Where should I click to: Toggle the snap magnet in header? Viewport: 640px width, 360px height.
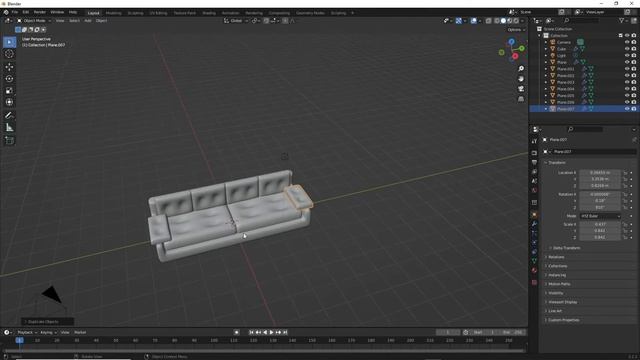266,20
